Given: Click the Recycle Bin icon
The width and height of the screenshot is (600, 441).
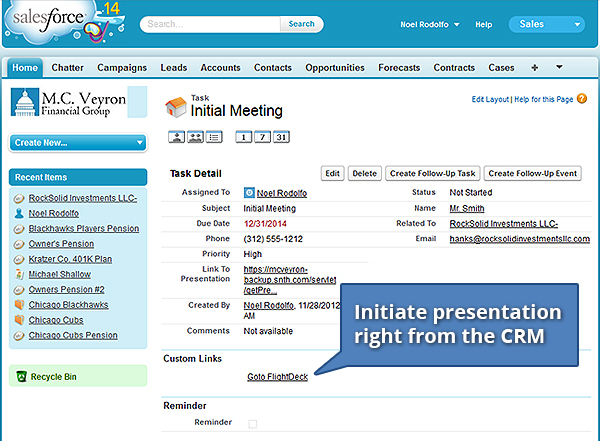Looking at the screenshot, I should pos(21,377).
